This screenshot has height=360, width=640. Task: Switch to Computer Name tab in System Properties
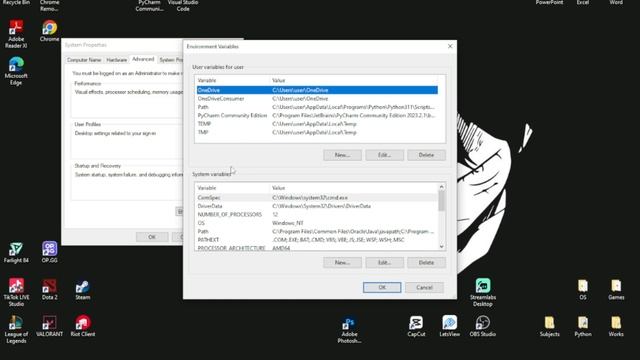(84, 60)
